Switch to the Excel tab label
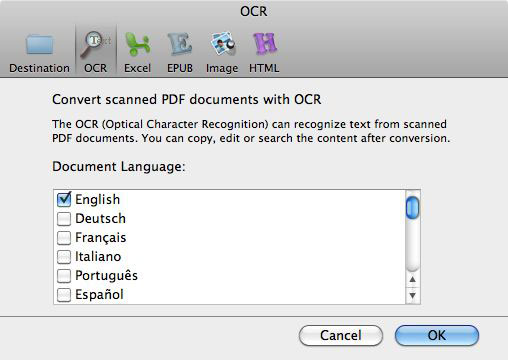This screenshot has height=360, width=508. point(137,68)
